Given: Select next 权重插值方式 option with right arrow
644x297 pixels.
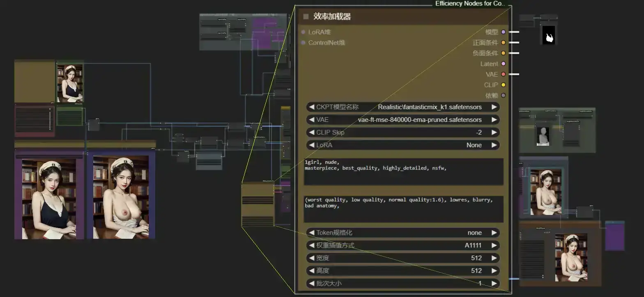Looking at the screenshot, I should tap(494, 245).
